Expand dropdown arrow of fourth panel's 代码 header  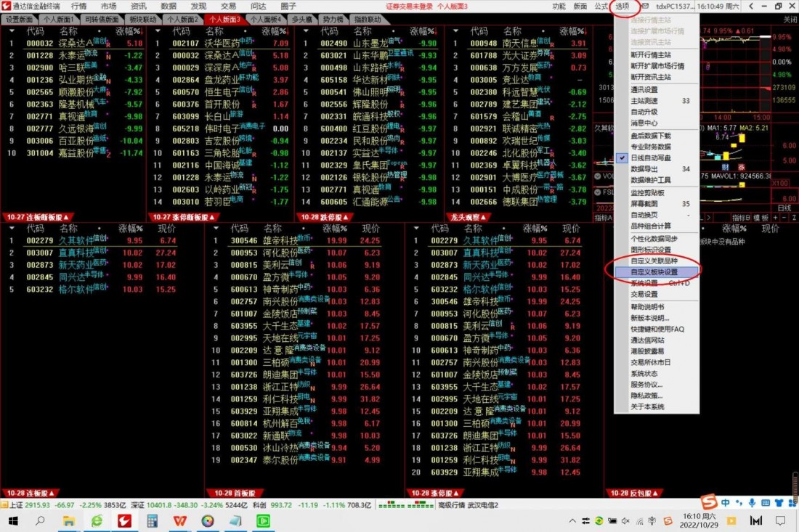455,31
